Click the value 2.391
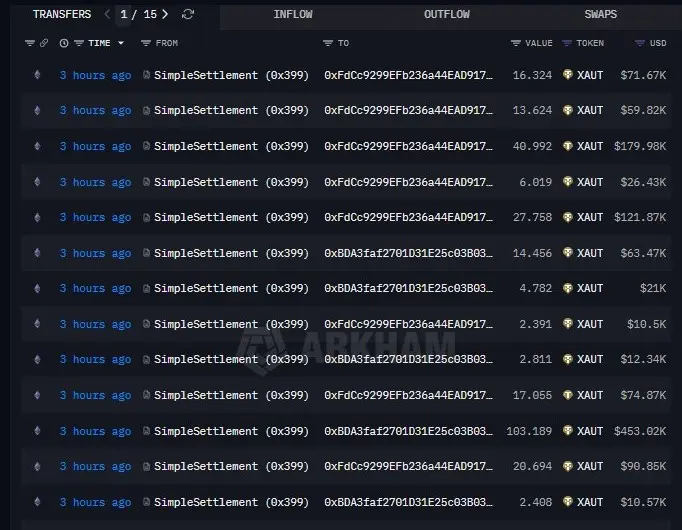The width and height of the screenshot is (682, 530). [x=535, y=324]
